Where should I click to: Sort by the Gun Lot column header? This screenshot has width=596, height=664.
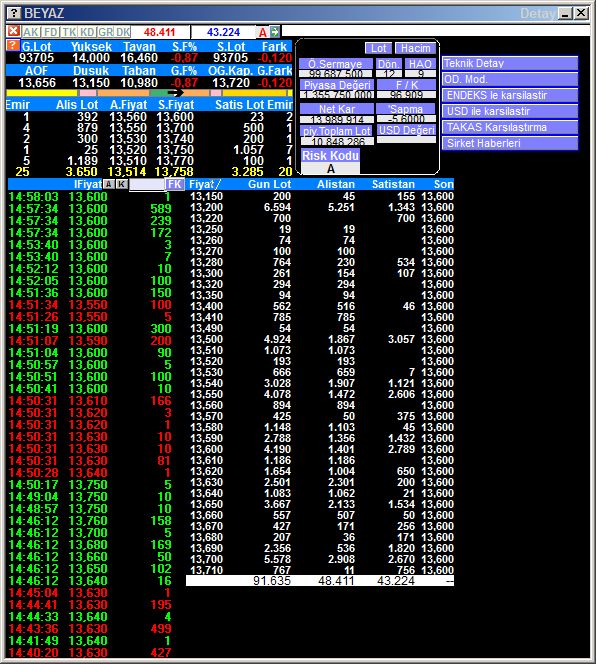[269, 184]
